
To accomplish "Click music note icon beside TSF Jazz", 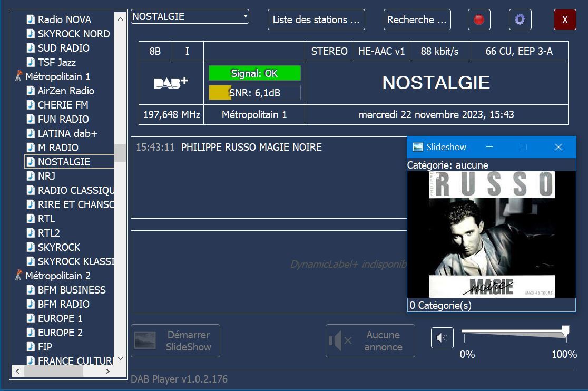I will [x=31, y=62].
